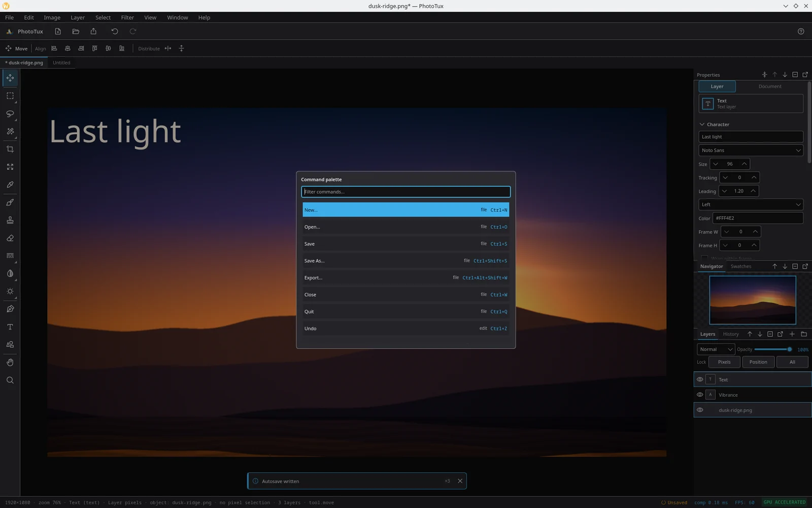This screenshot has height=508, width=812.
Task: Open the help icon at top right
Action: pos(801,31)
